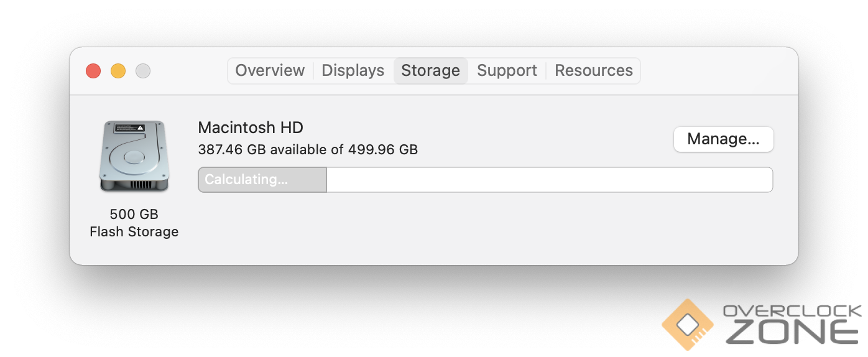The height and width of the screenshot is (357, 868).
Task: Click the gray Calculating... bar segment
Action: coord(262,180)
